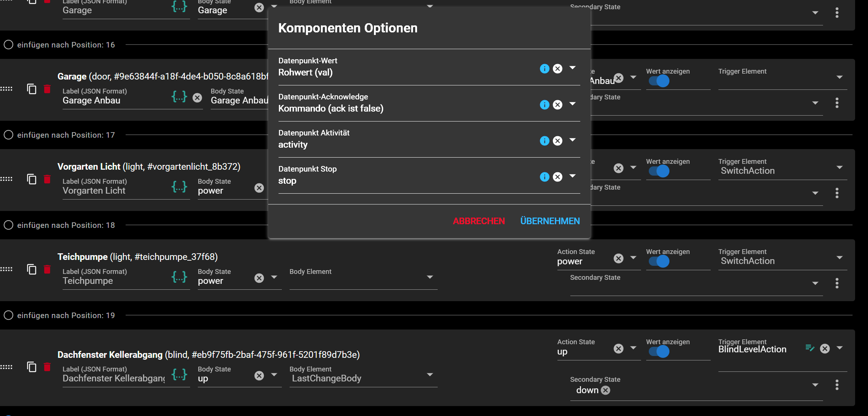Image resolution: width=868 pixels, height=416 pixels.
Task: Toggle Wert anzeigen for Teichpumpe
Action: (x=659, y=261)
